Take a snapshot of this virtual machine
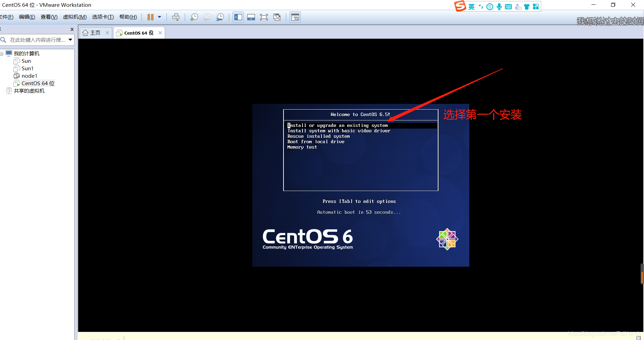This screenshot has height=340, width=644. [194, 17]
